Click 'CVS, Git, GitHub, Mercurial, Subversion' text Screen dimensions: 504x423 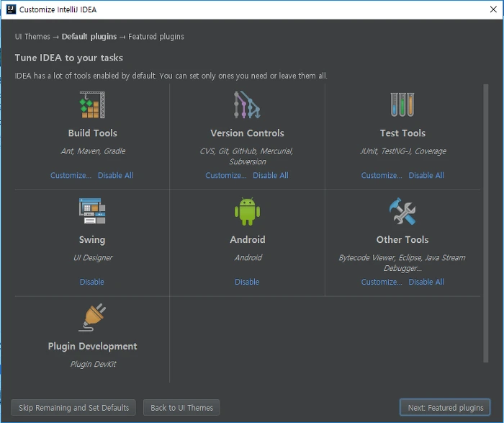247,156
